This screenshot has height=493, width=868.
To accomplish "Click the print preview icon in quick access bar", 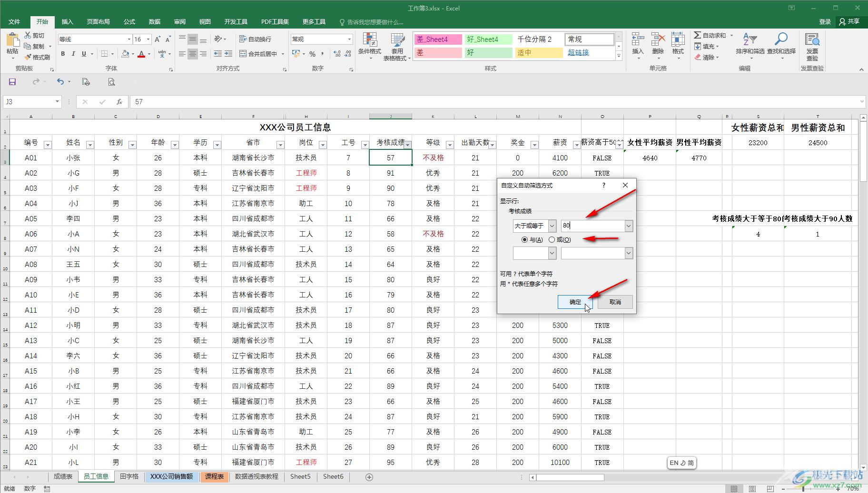I will coord(111,82).
